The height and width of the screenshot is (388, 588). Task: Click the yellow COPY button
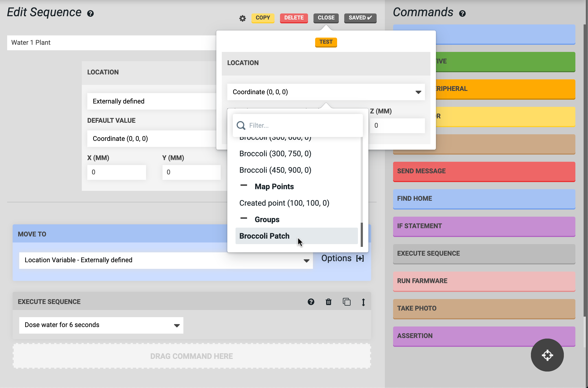(x=263, y=18)
